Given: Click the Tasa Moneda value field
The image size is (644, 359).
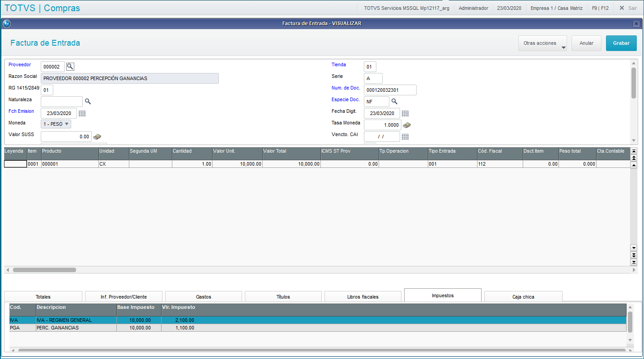Looking at the screenshot, I should (x=382, y=125).
